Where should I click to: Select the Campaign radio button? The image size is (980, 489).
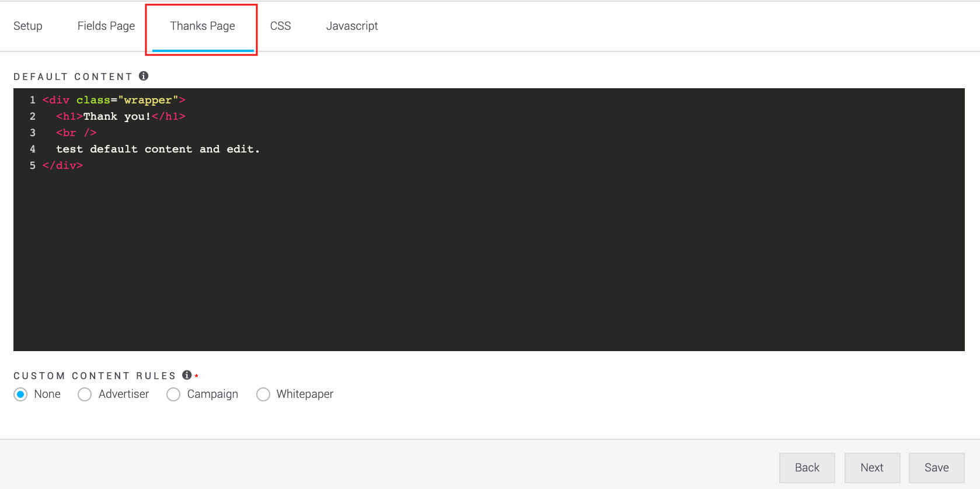point(173,394)
